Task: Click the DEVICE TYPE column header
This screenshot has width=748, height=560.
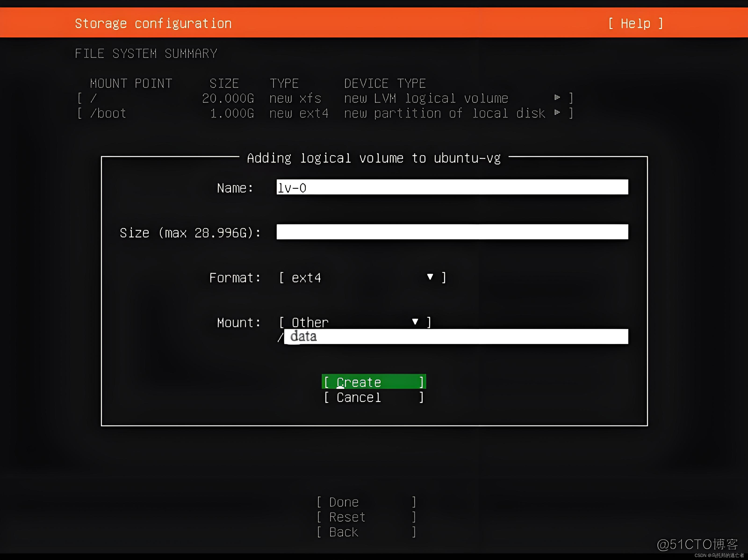Action: pos(385,83)
